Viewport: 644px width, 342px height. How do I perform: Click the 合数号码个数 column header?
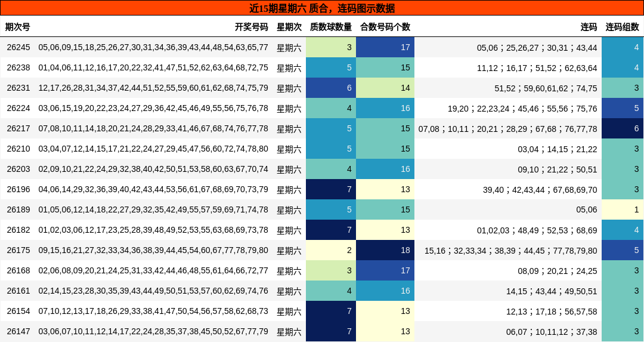tap(385, 27)
